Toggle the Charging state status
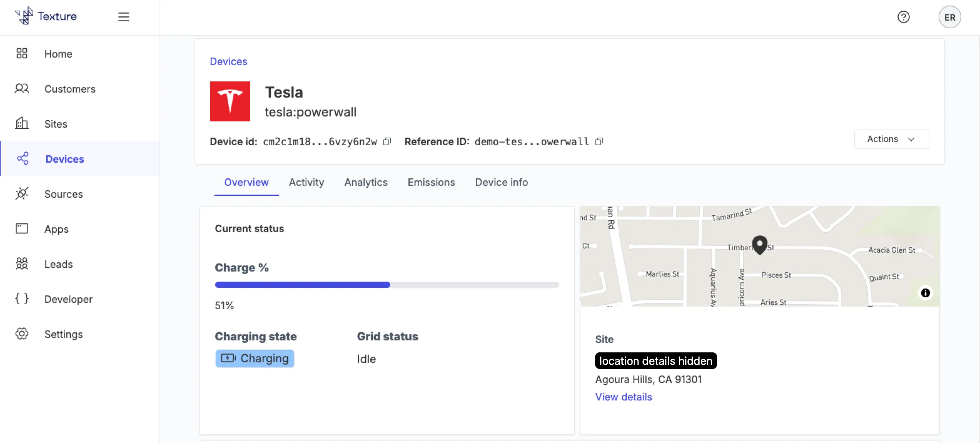 tap(254, 358)
